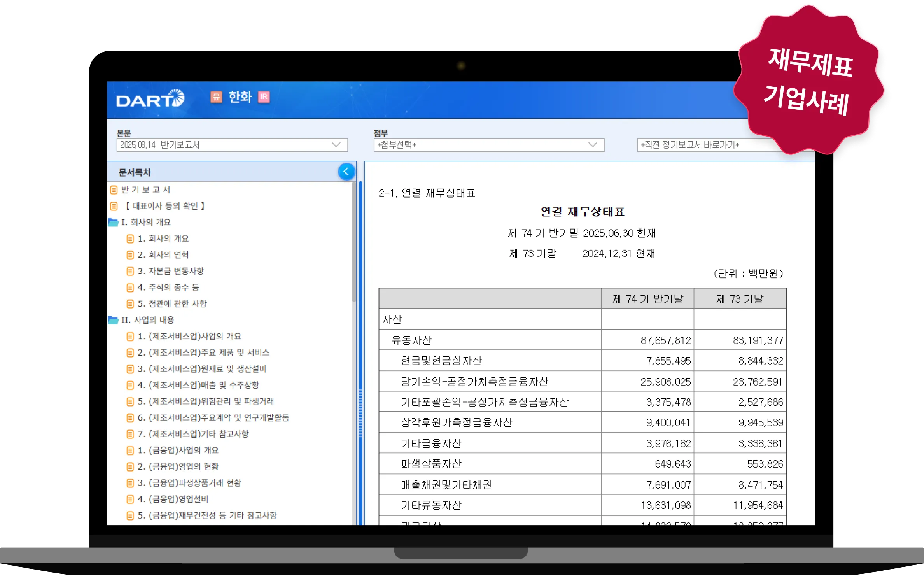Click document icon beside (제조서비스업)사업의 개요
This screenshot has width=924, height=575.
click(x=130, y=337)
